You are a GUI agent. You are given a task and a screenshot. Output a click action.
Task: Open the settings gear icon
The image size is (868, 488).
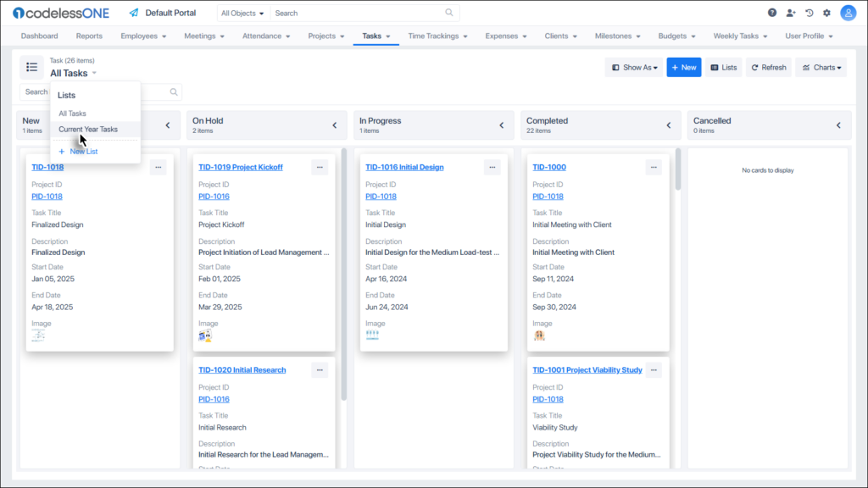click(827, 13)
